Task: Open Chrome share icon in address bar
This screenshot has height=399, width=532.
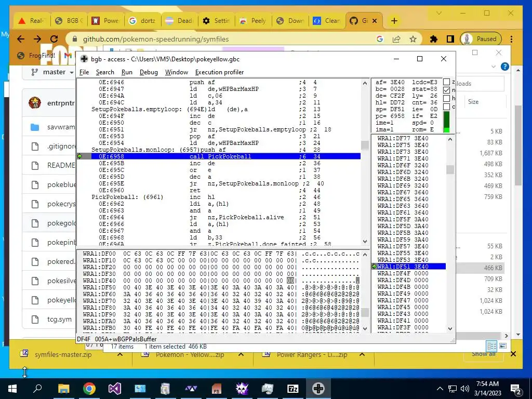Action: pos(396,39)
